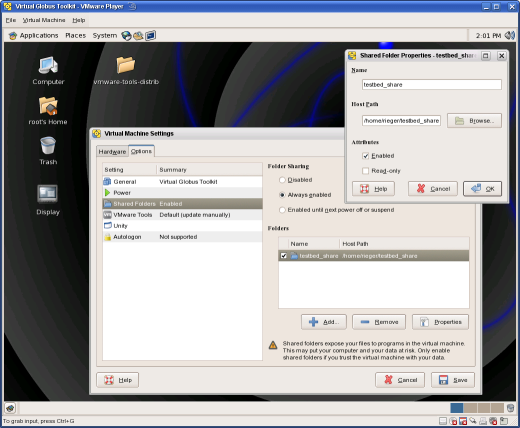
Task: Click Cancel in Virtual Machine Settings
Action: click(400, 380)
